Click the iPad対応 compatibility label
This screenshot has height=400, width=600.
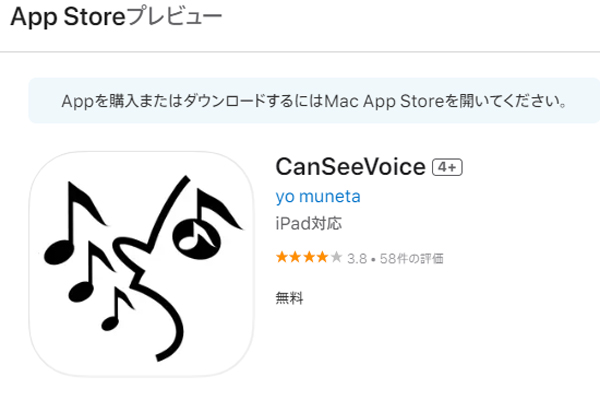pos(308,224)
